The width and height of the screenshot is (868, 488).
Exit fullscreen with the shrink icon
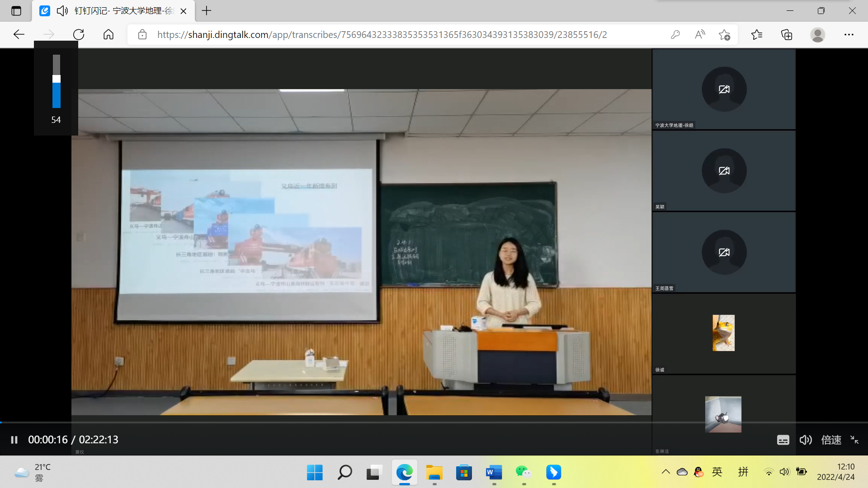[x=854, y=440]
